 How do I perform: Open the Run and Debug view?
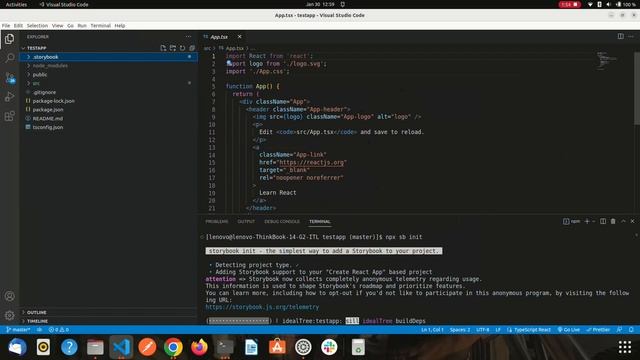click(9, 97)
